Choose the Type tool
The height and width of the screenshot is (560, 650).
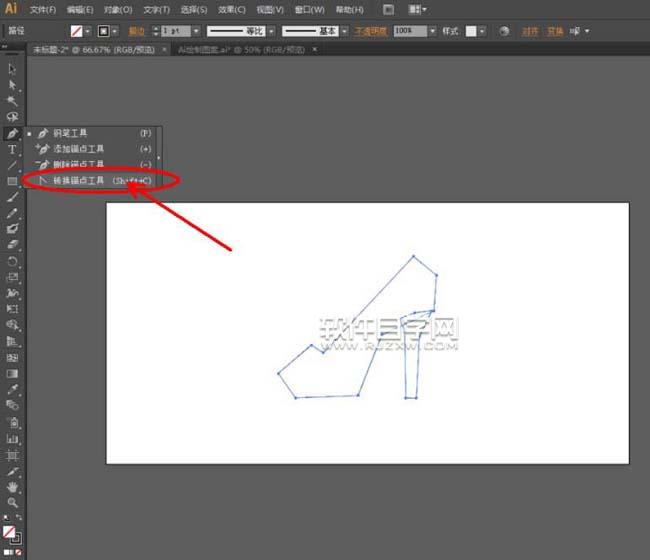[12, 149]
